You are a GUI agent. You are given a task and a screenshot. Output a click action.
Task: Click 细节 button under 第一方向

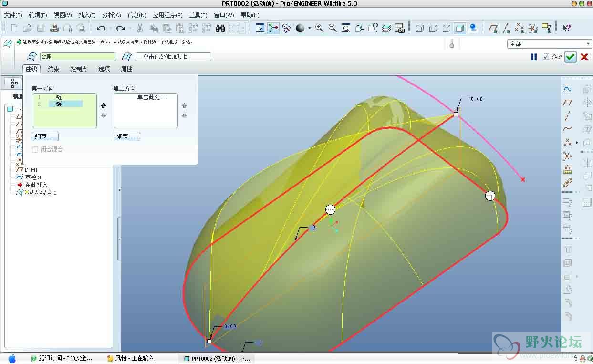click(45, 137)
